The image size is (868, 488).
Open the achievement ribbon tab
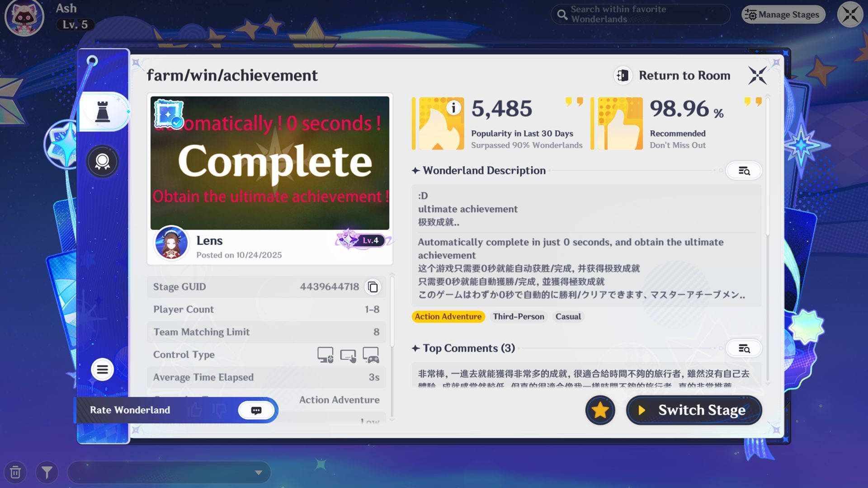103,161
